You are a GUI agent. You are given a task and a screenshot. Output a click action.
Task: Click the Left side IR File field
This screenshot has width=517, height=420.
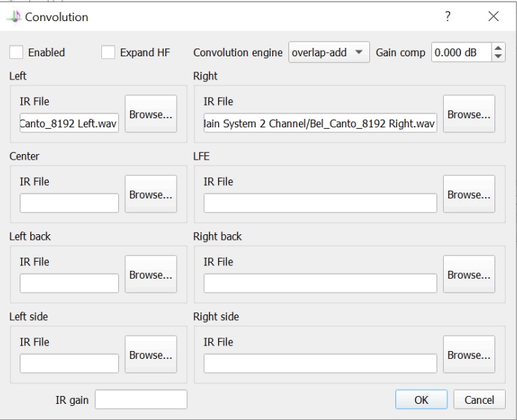[69, 364]
